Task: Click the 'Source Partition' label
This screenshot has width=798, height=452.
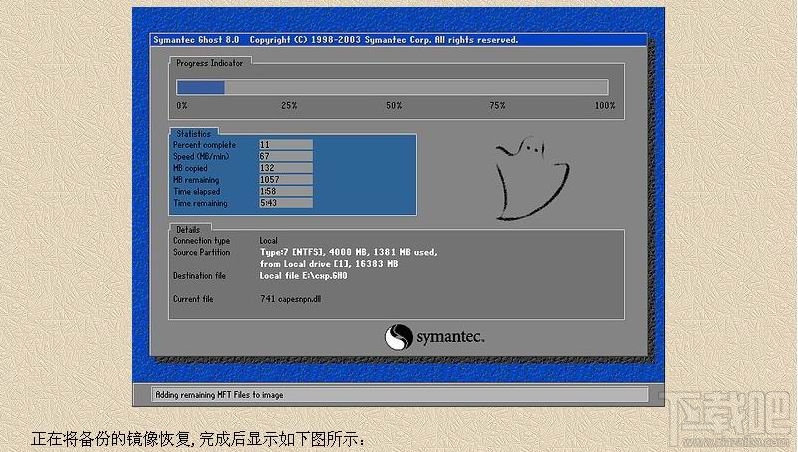Action: point(202,252)
